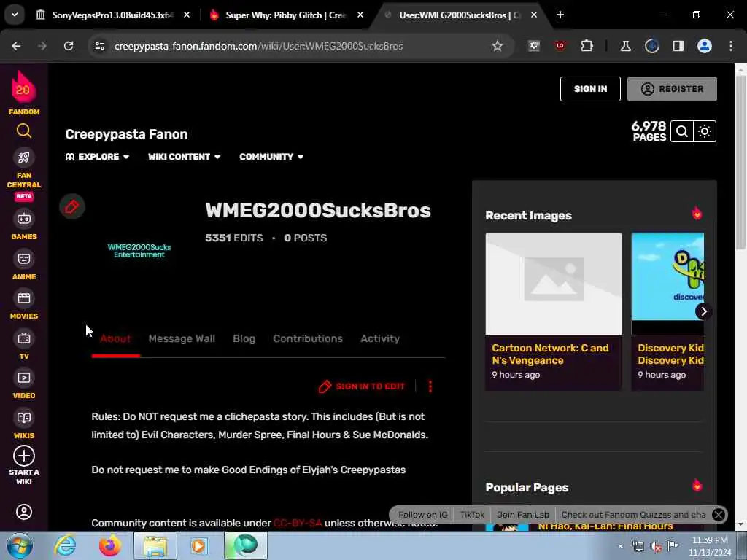The width and height of the screenshot is (747, 560).
Task: Toggle the browser side panel icon
Action: 678,46
